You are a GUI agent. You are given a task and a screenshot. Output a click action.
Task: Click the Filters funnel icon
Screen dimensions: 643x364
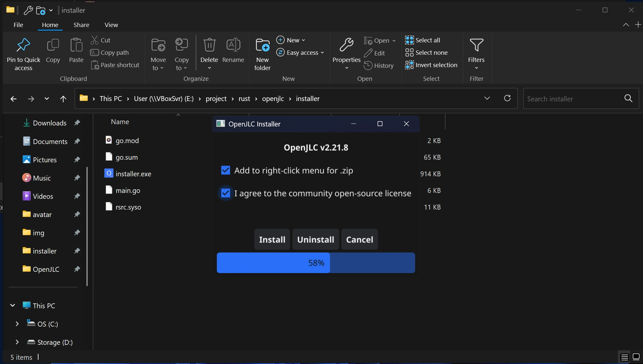point(476,45)
